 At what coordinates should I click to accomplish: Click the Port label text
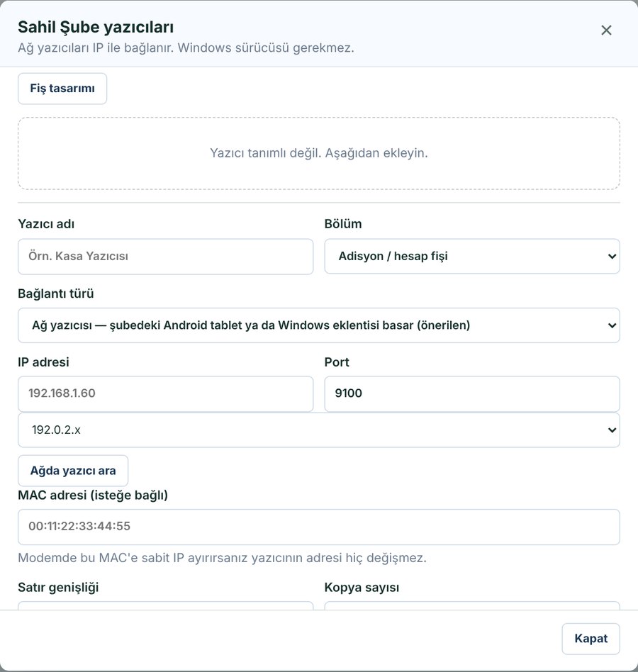point(337,362)
